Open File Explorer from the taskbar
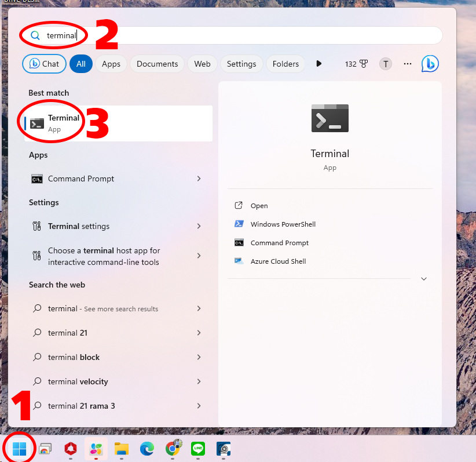 (121, 448)
